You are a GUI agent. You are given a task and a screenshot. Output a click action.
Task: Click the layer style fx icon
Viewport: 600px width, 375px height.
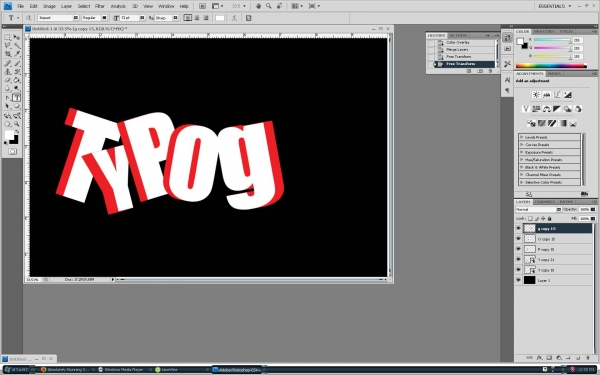(539, 358)
